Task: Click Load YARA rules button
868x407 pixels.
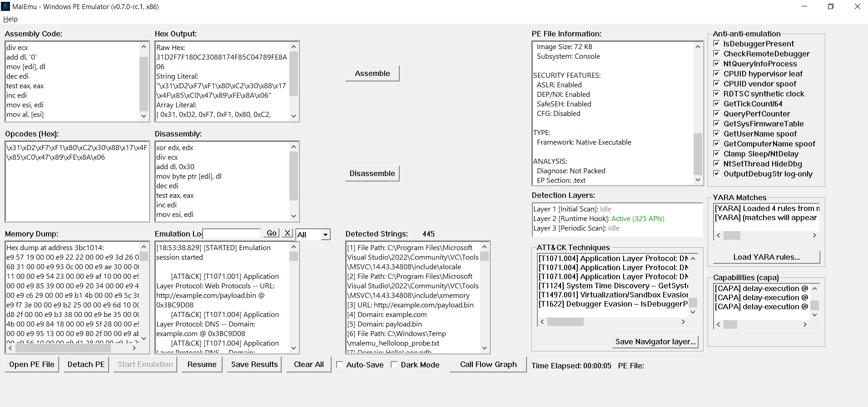Action: (x=767, y=257)
